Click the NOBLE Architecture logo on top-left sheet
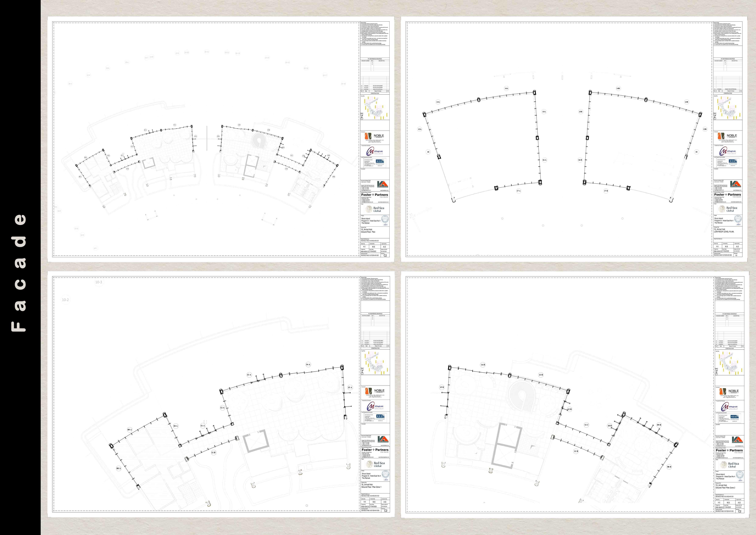Image resolution: width=756 pixels, height=535 pixels. pos(374,136)
